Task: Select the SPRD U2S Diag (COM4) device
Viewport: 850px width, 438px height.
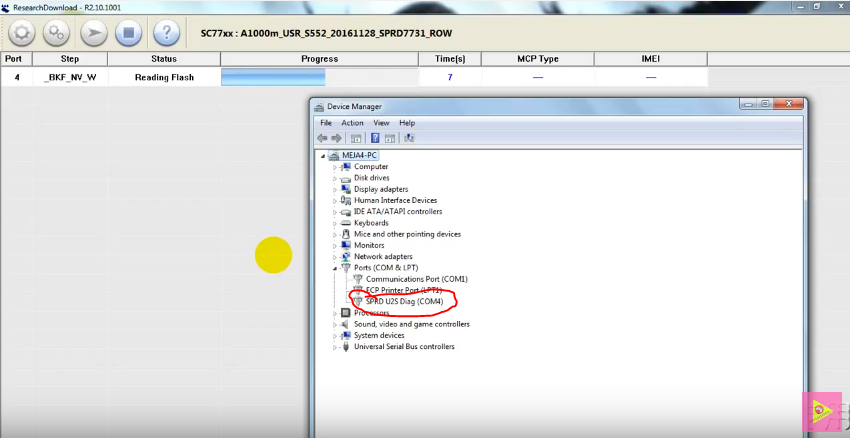Action: coord(404,301)
